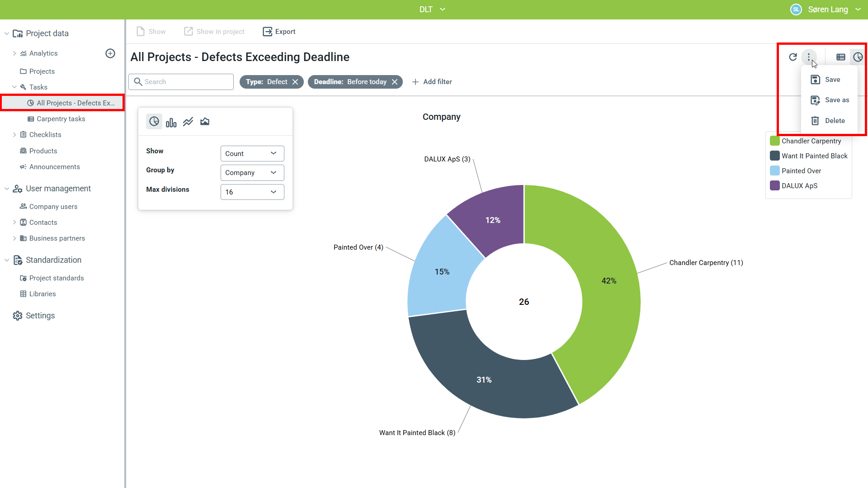Click the Search input field
Screen dimensions: 868x488
tap(186, 82)
